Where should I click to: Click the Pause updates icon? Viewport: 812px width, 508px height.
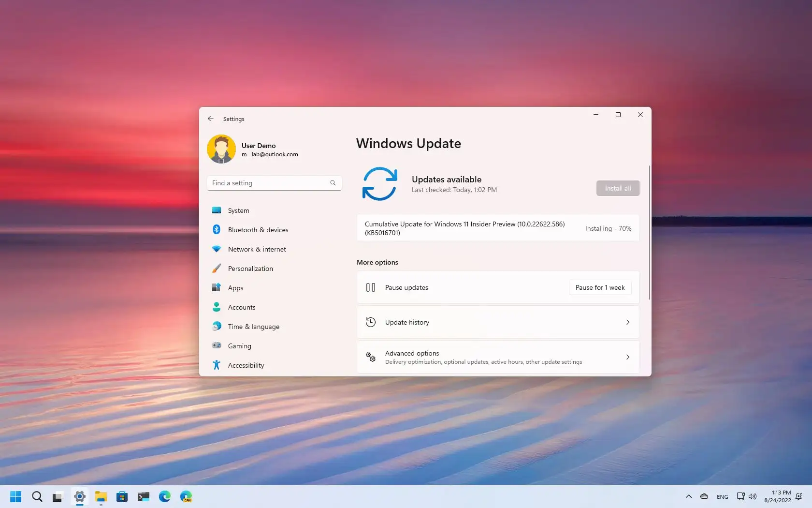click(x=371, y=287)
